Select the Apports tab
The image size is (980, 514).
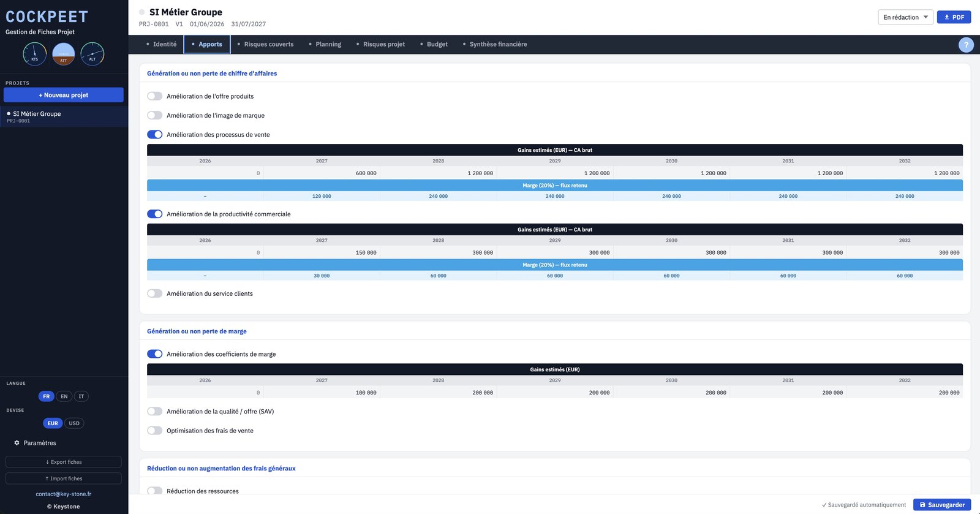pyautogui.click(x=207, y=44)
